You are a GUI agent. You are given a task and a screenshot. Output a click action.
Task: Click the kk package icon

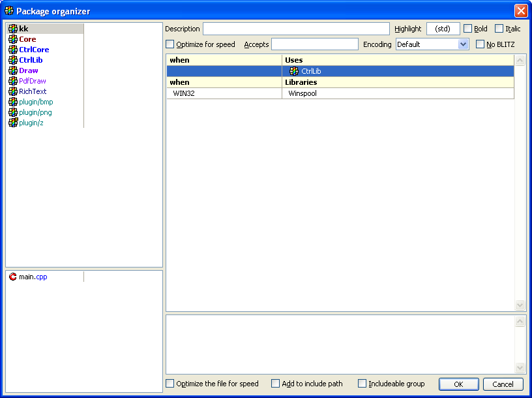[13, 29]
